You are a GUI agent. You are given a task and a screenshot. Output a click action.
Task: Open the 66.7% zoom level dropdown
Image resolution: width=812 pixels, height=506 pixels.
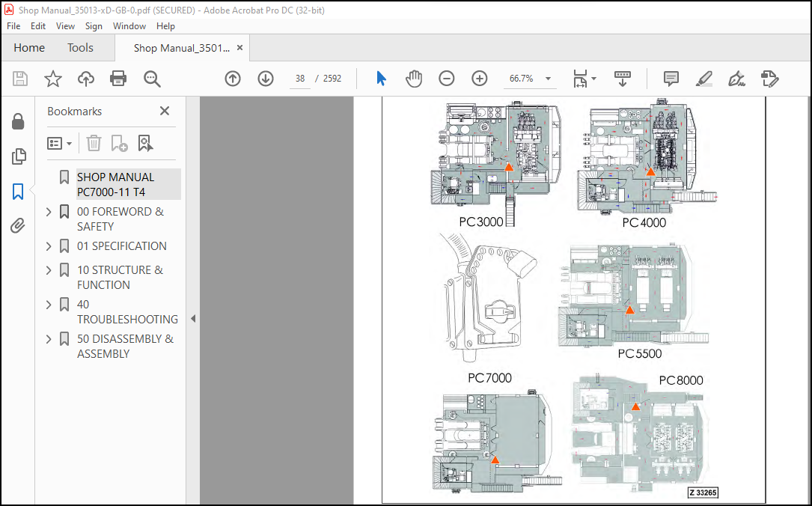(x=547, y=79)
